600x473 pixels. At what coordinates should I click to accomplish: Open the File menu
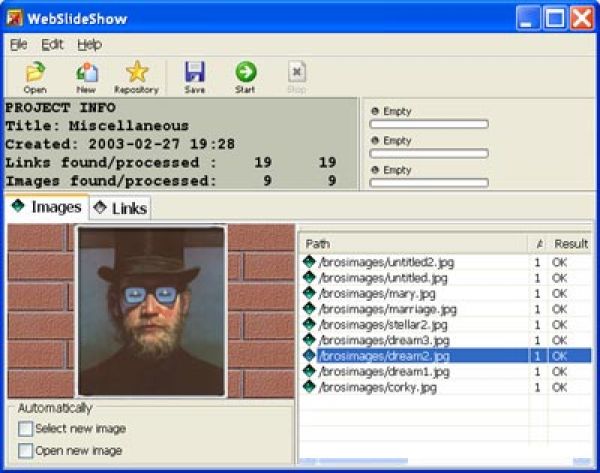click(x=18, y=45)
